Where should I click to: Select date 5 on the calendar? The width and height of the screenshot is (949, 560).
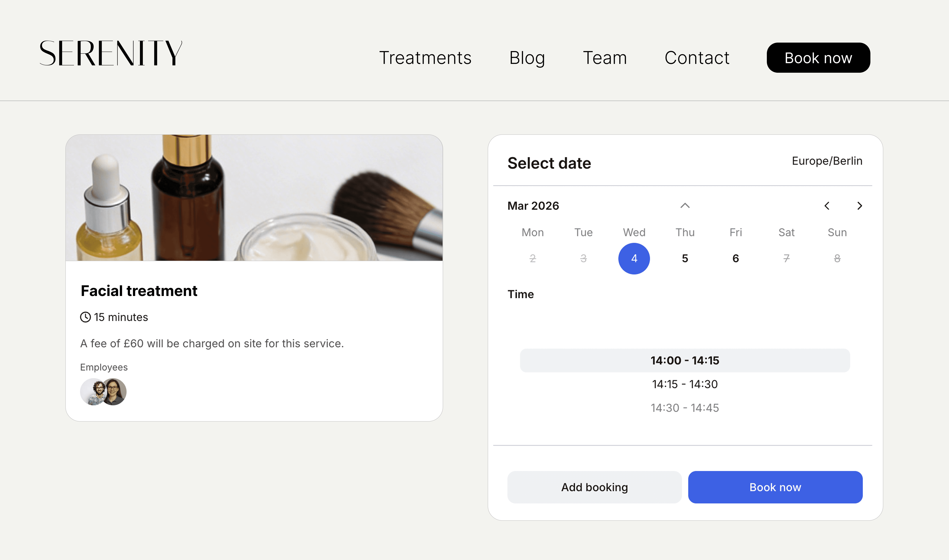tap(685, 258)
